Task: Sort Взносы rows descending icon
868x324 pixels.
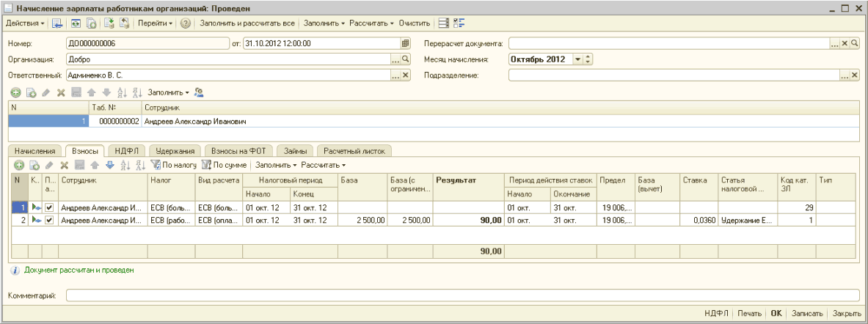Action: (140, 165)
